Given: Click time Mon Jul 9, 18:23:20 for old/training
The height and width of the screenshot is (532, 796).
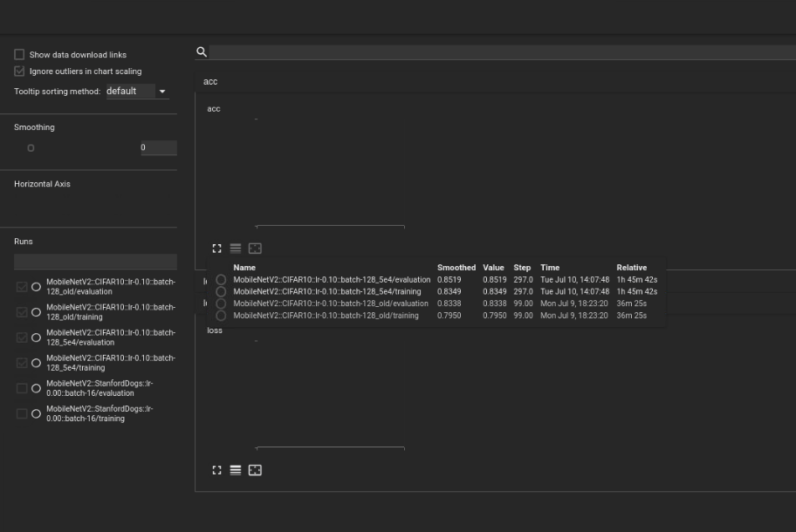Looking at the screenshot, I should (574, 316).
